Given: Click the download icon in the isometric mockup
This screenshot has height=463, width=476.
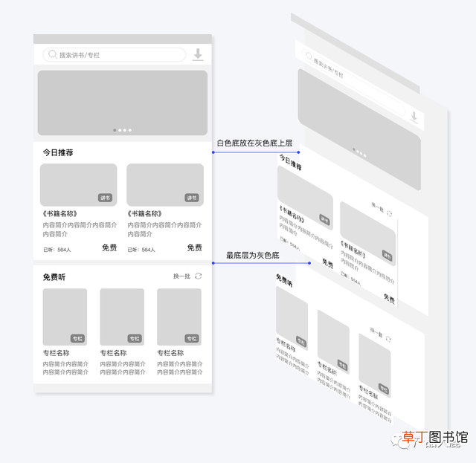Looking at the screenshot, I should (414, 117).
